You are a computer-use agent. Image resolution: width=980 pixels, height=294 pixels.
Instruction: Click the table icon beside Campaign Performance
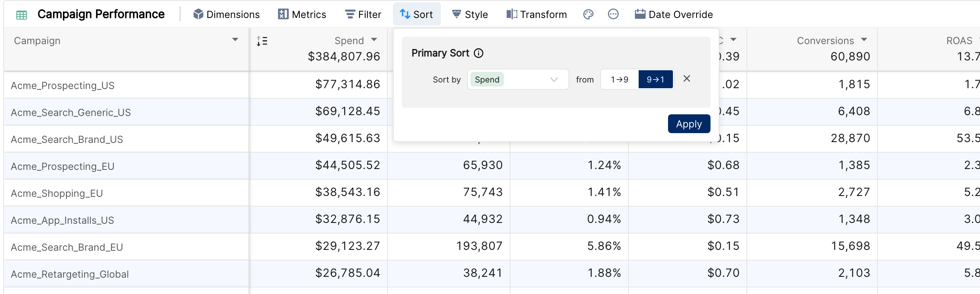[21, 15]
